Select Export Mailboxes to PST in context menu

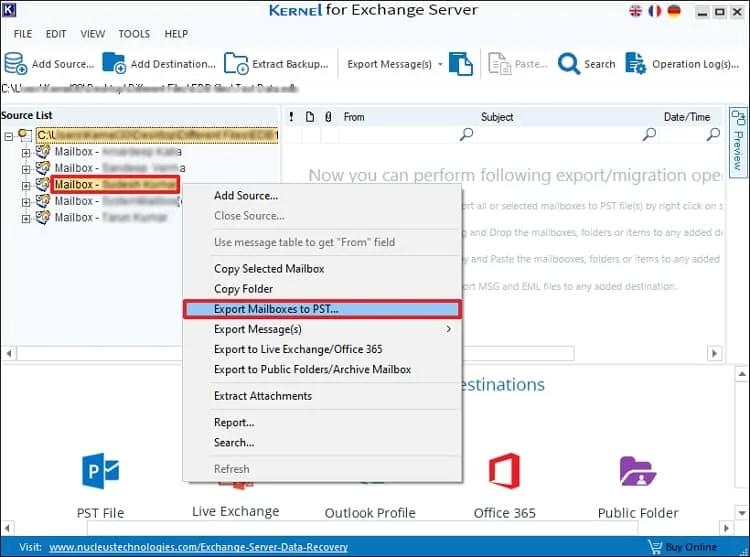322,309
